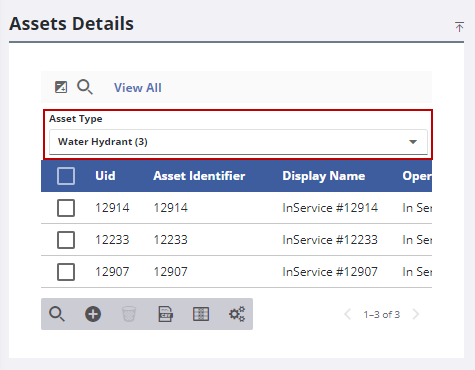
Task: Click display name 'InService #12914'
Action: tap(330, 208)
